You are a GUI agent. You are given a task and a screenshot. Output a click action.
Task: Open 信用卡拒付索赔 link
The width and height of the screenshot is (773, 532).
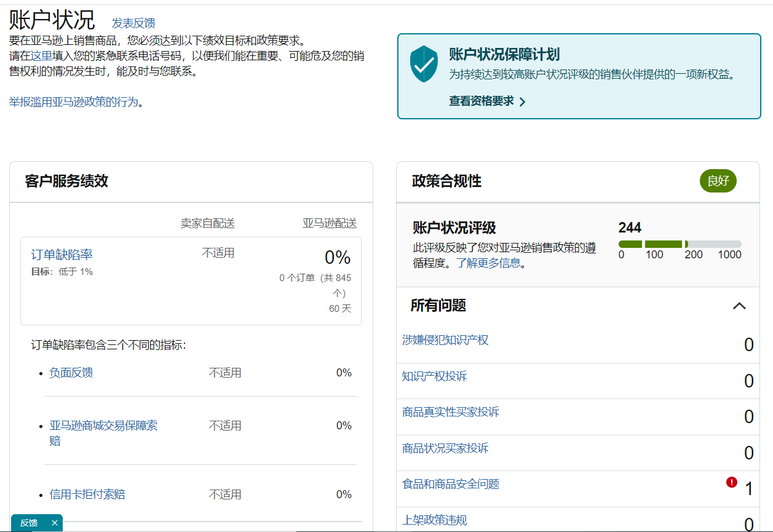click(x=87, y=494)
